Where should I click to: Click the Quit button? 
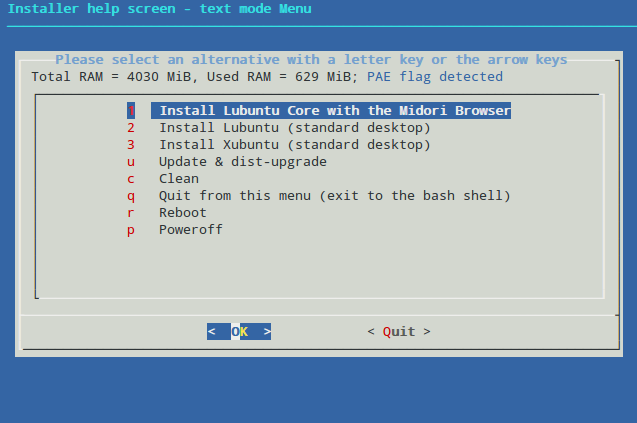(x=399, y=332)
